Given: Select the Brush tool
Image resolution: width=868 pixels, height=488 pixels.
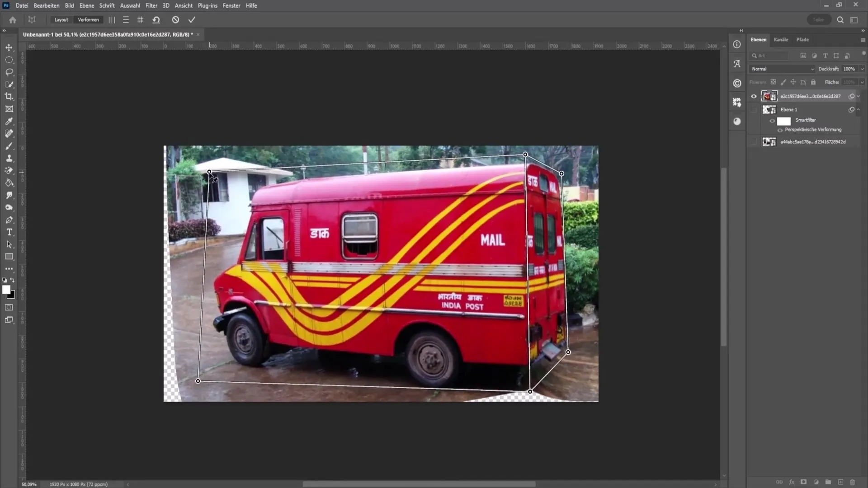Looking at the screenshot, I should 9,146.
